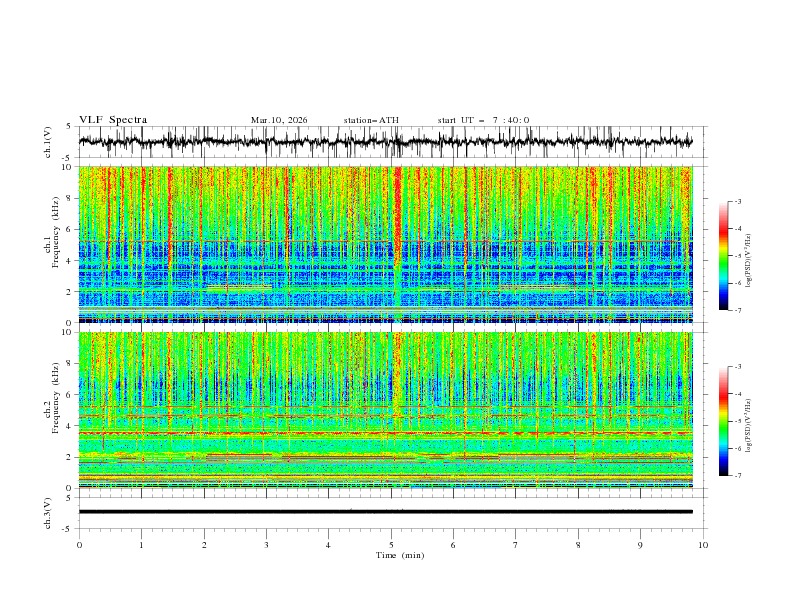Image resolution: width=792 pixels, height=612 pixels.
Task: Click the "-7" label on ch.2 colorbar
Action: pos(738,476)
